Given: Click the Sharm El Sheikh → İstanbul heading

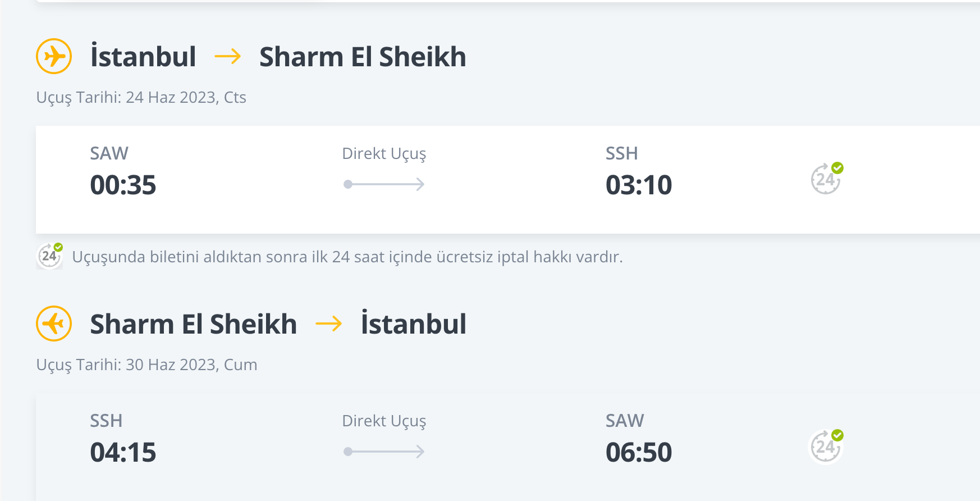Looking at the screenshot, I should point(278,324).
